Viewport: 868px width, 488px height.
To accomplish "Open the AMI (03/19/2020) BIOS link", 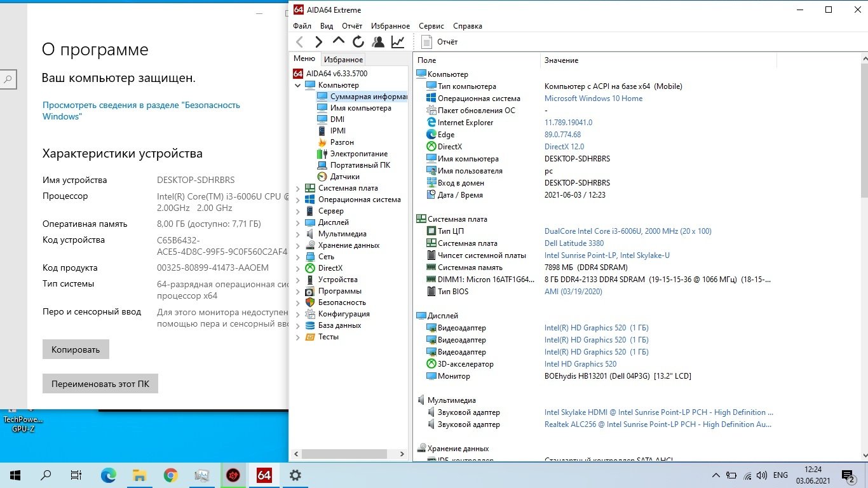I will (573, 292).
